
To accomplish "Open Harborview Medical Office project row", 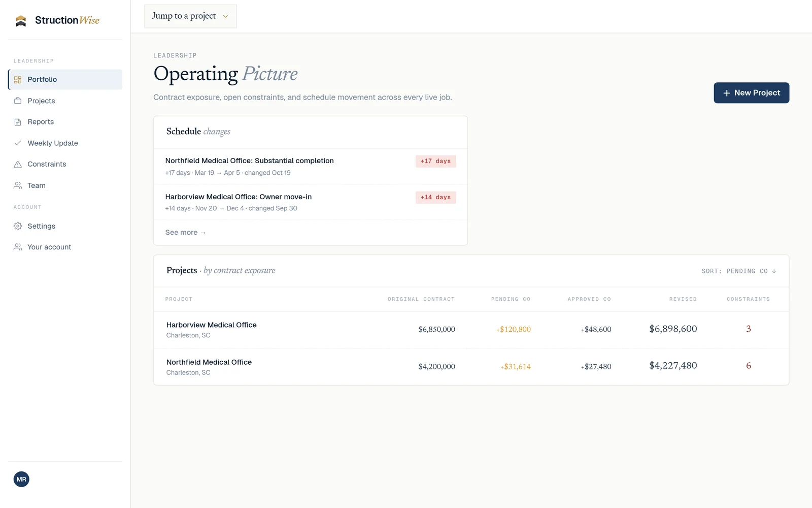I will tap(471, 330).
